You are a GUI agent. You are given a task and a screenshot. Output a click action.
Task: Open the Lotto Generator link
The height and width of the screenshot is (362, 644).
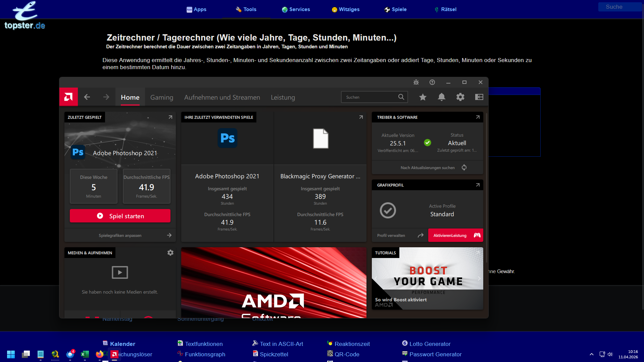coord(430,344)
